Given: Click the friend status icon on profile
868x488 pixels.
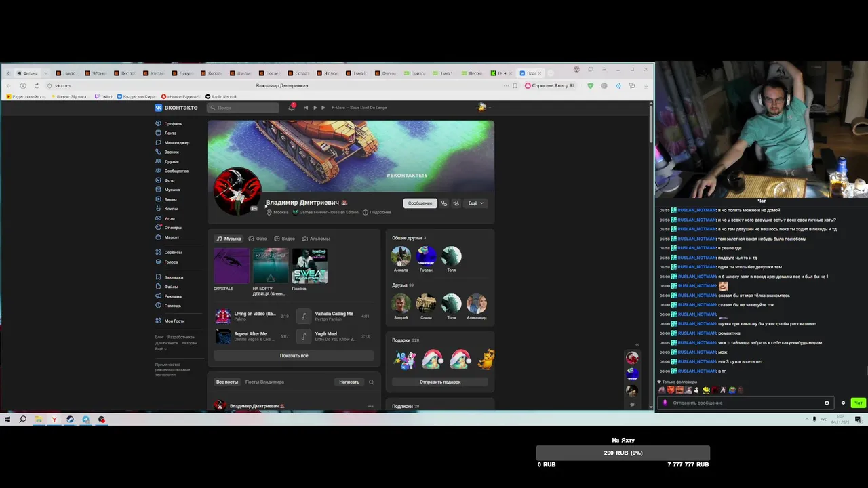Looking at the screenshot, I should pos(456,203).
